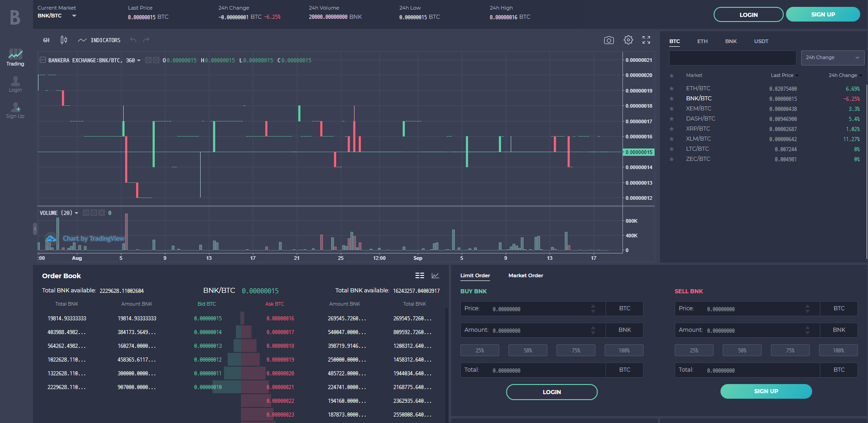This screenshot has width=868, height=423.
Task: Open the Bankera logo home link
Action: (15, 17)
